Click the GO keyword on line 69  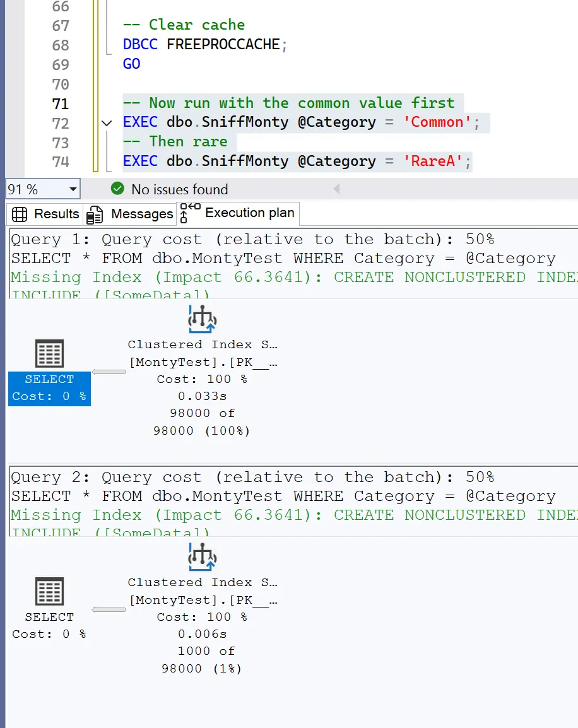(132, 64)
